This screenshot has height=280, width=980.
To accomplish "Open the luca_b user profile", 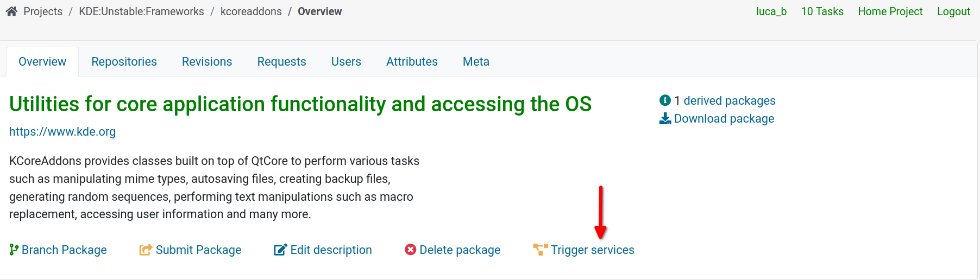I will point(771,11).
